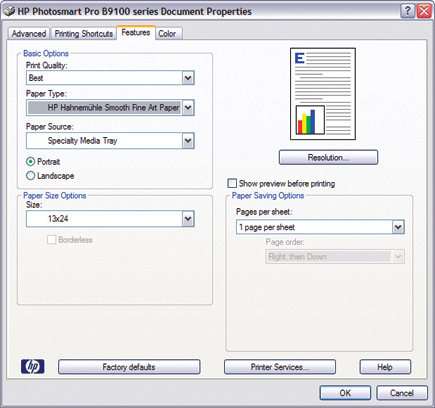Viewport: 435px width, 408px height.
Task: Click the Resolution button
Action: coord(328,157)
